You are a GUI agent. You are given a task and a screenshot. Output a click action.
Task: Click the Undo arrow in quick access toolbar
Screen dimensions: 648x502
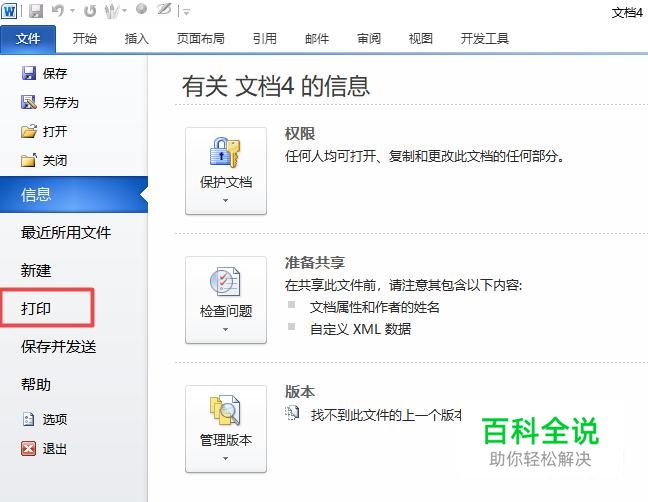tap(58, 11)
